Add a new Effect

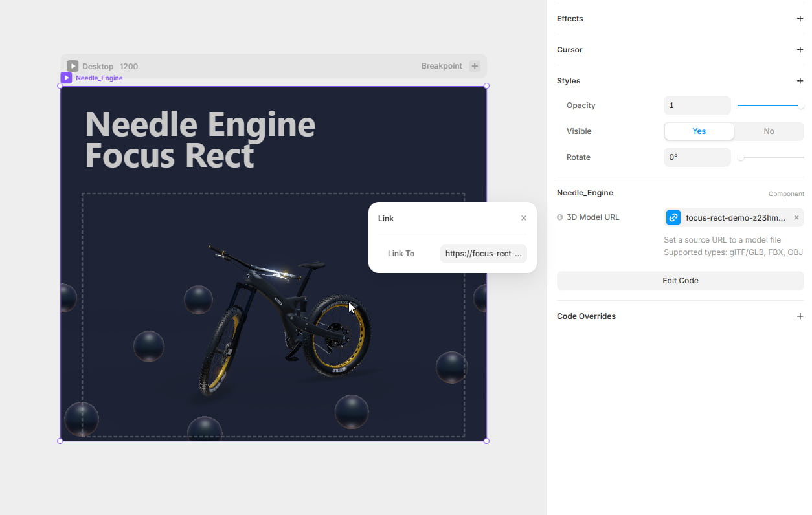point(800,19)
